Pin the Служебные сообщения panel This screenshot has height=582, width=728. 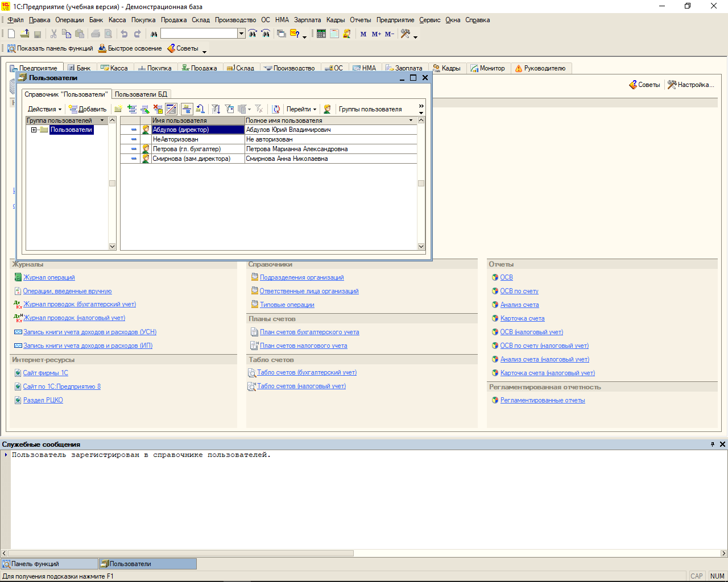point(713,444)
